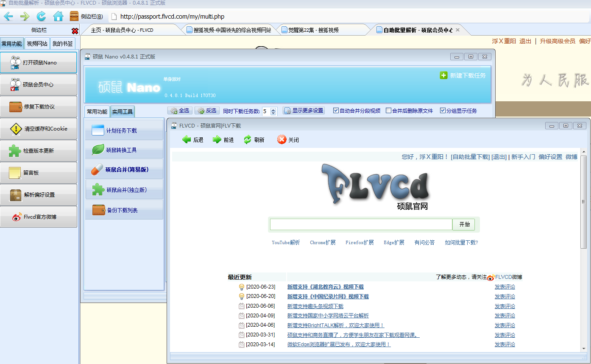
Task: Open the 有问必答 link
Action: [x=424, y=242]
